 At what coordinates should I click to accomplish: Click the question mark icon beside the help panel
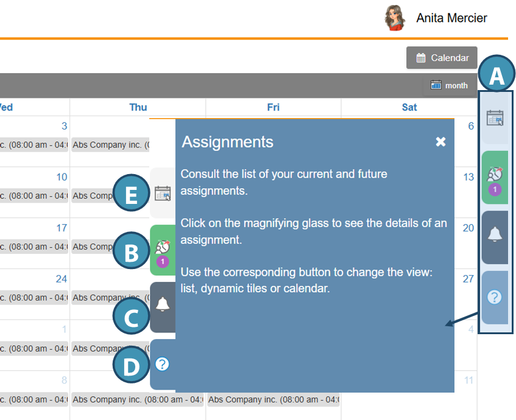point(163,365)
